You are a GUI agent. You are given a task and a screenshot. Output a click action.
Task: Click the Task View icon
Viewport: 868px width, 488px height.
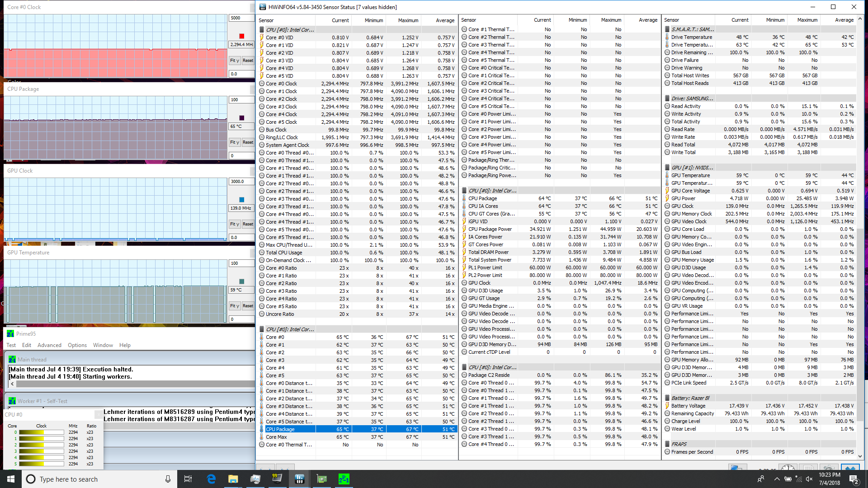click(188, 479)
